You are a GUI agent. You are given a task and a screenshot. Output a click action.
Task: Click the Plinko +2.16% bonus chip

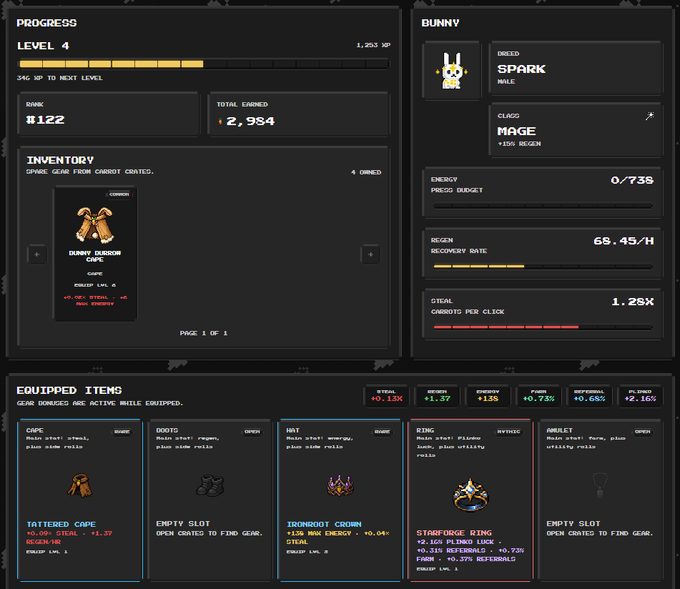640,396
